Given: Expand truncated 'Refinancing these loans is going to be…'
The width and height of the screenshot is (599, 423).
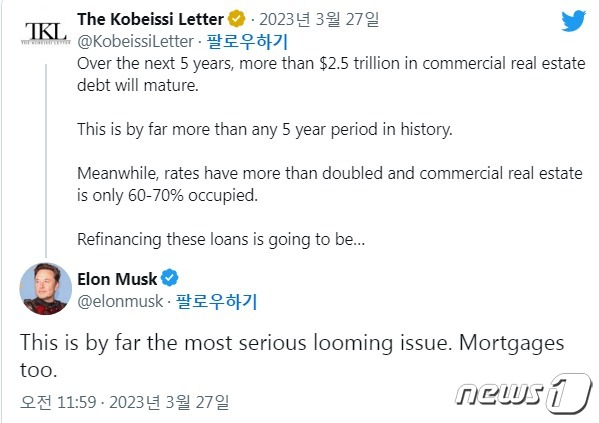Looking at the screenshot, I should coord(221,240).
